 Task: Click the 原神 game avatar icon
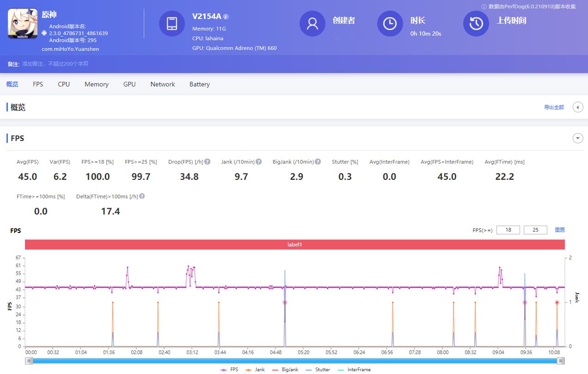pos(22,24)
